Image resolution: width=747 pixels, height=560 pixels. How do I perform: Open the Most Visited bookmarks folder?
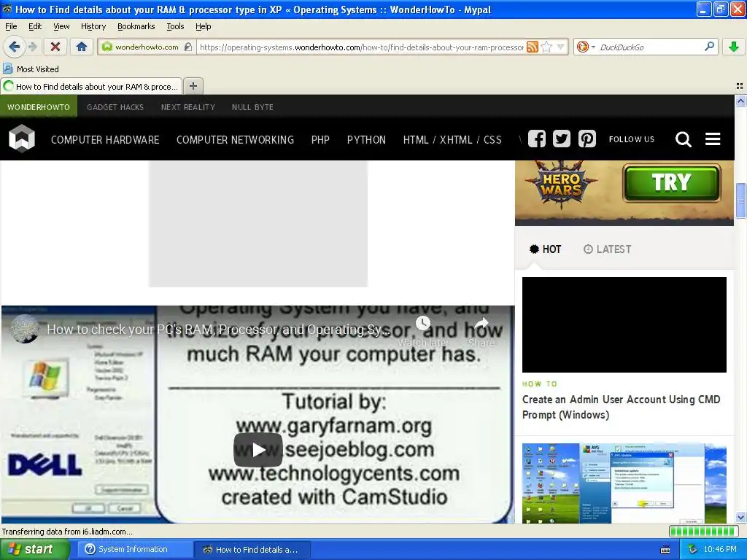point(31,69)
